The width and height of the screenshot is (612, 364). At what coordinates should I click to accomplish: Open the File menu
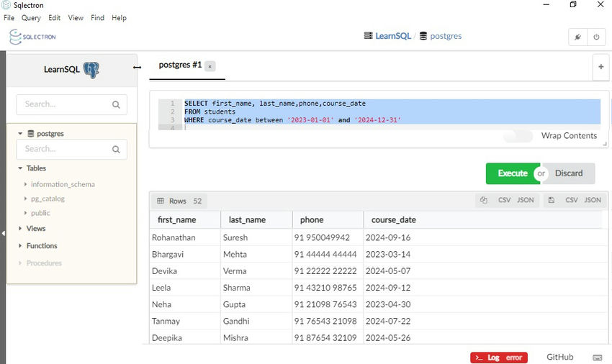pyautogui.click(x=9, y=18)
